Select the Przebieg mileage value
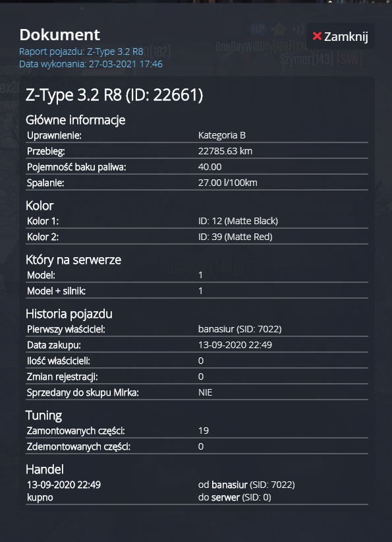The height and width of the screenshot is (542, 392). point(225,151)
